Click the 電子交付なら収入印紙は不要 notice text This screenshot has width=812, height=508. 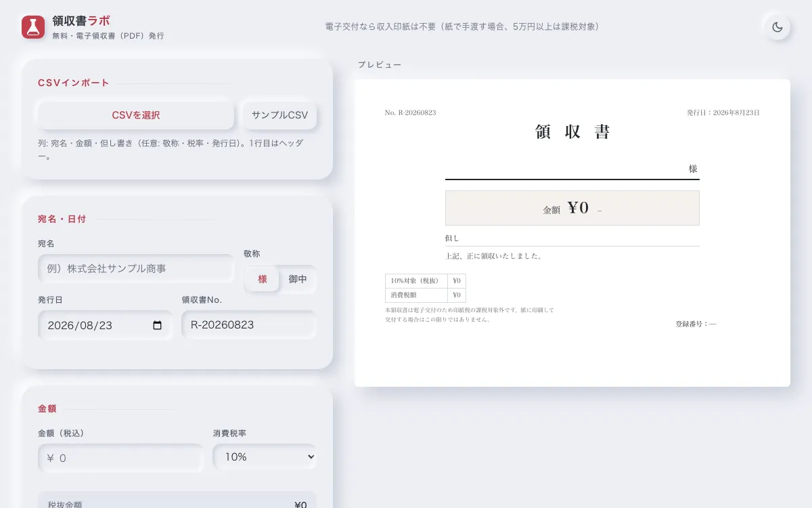[462, 27]
